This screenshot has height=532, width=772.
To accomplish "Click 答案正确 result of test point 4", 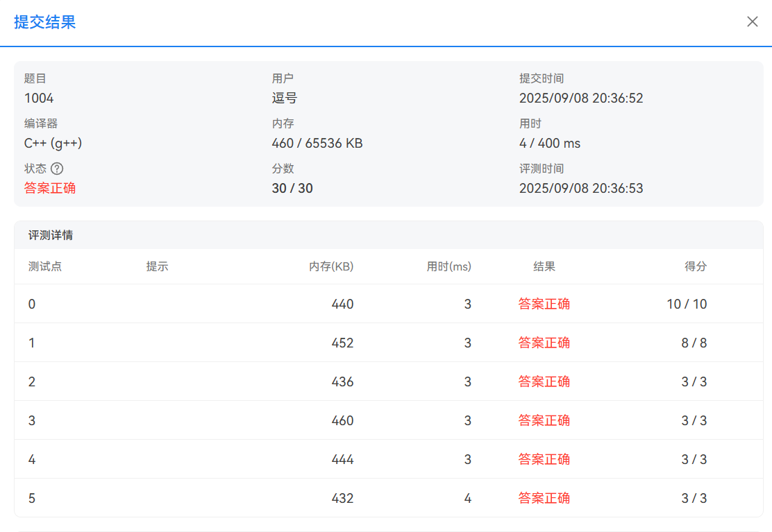I will tap(544, 459).
